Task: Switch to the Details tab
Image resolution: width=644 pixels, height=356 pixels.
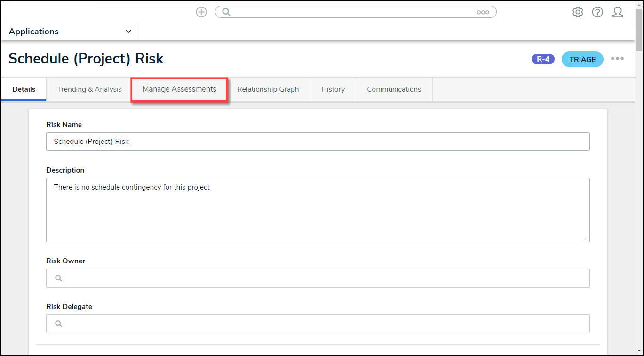Action: (24, 89)
